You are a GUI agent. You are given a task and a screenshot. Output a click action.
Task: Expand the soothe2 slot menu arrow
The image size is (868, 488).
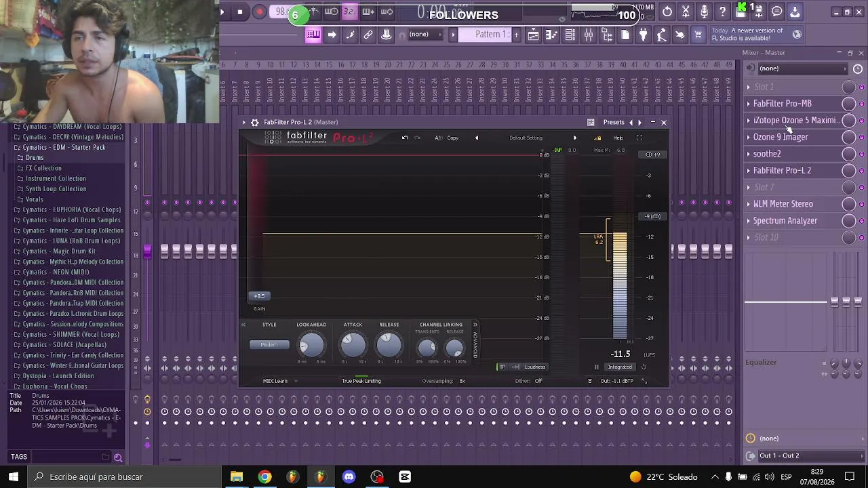749,154
